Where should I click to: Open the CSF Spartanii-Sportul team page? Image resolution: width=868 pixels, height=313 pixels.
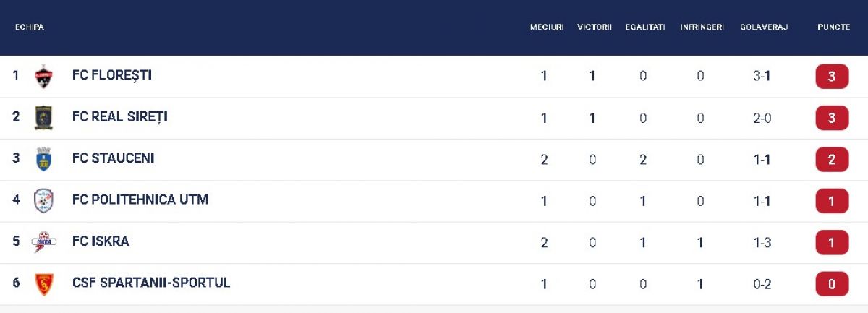point(151,283)
